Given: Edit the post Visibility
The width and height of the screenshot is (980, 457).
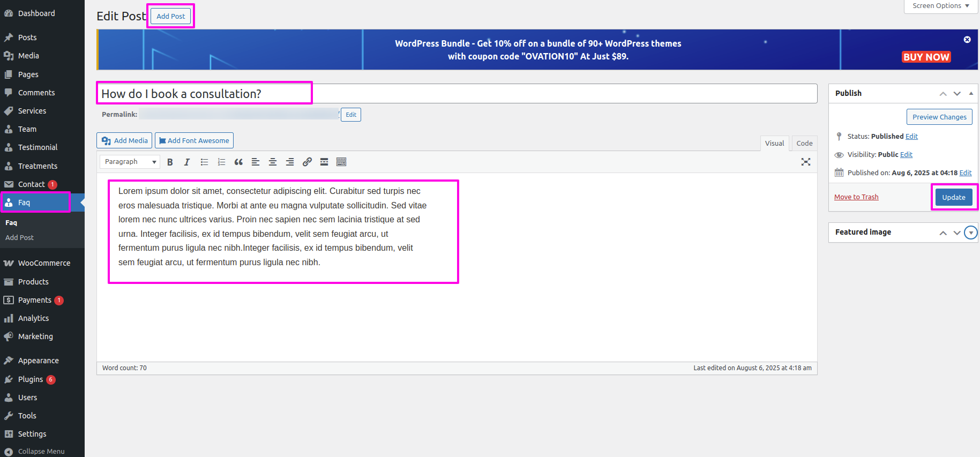Looking at the screenshot, I should click(906, 155).
